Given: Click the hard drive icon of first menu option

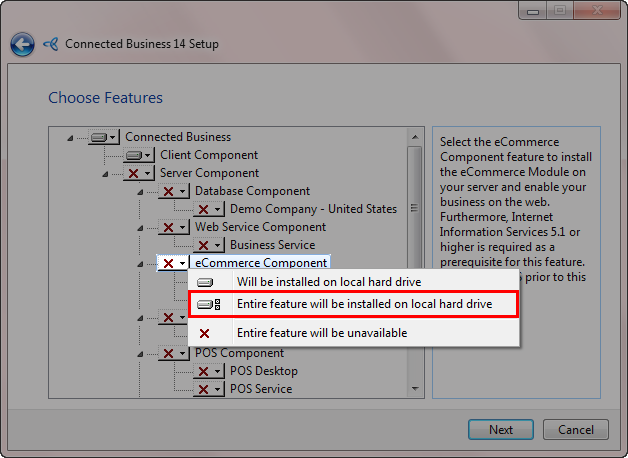Looking at the screenshot, I should (x=205, y=283).
